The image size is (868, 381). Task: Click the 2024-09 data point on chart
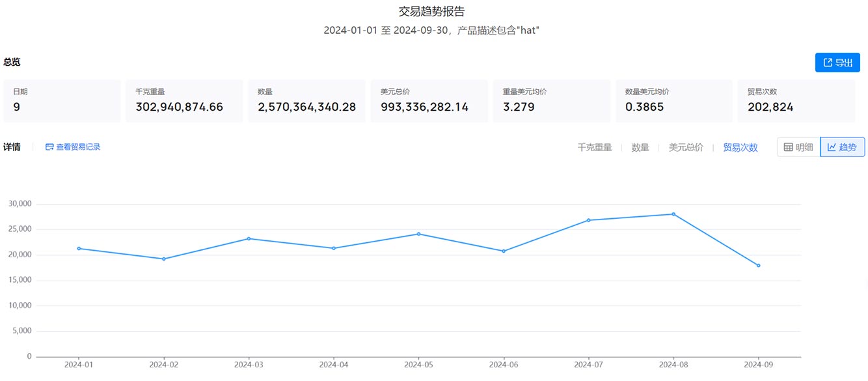758,265
